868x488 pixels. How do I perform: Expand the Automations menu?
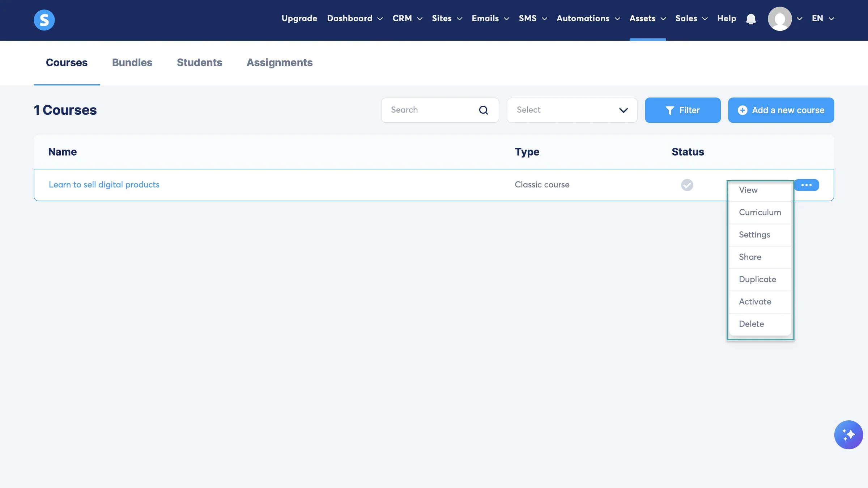click(588, 18)
